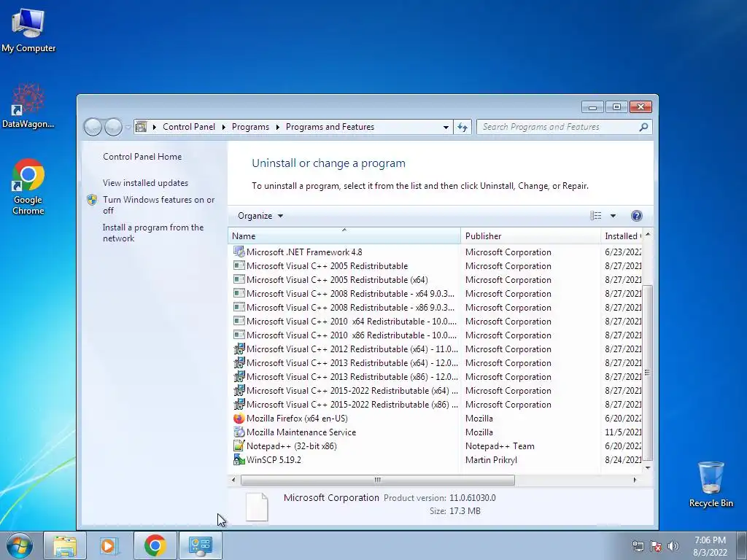
Task: Click the refresh button beside the address bar
Action: tap(462, 127)
